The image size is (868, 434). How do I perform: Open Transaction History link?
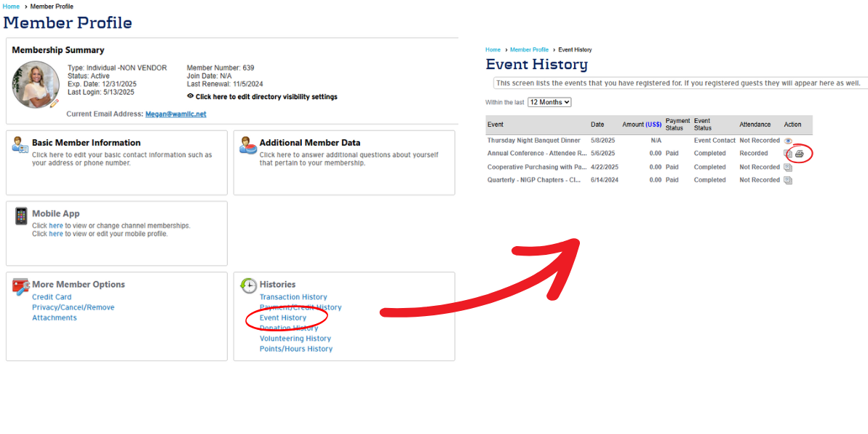click(293, 297)
